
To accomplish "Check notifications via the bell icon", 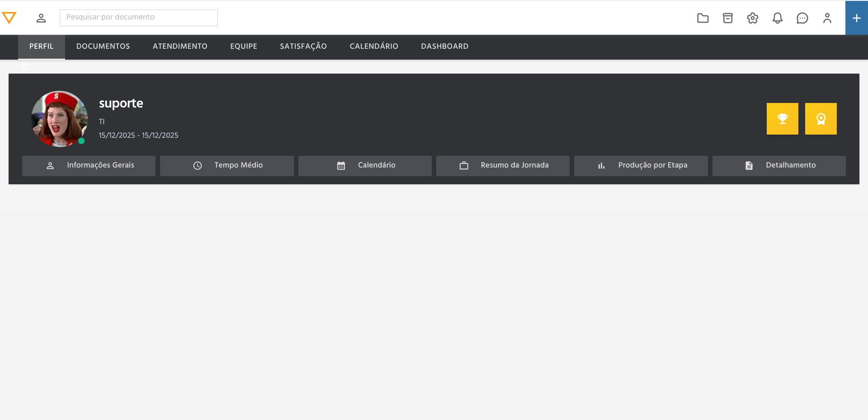I will [x=778, y=18].
